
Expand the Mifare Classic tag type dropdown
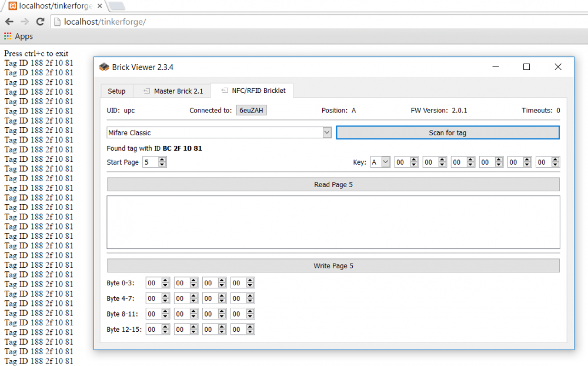[x=327, y=133]
